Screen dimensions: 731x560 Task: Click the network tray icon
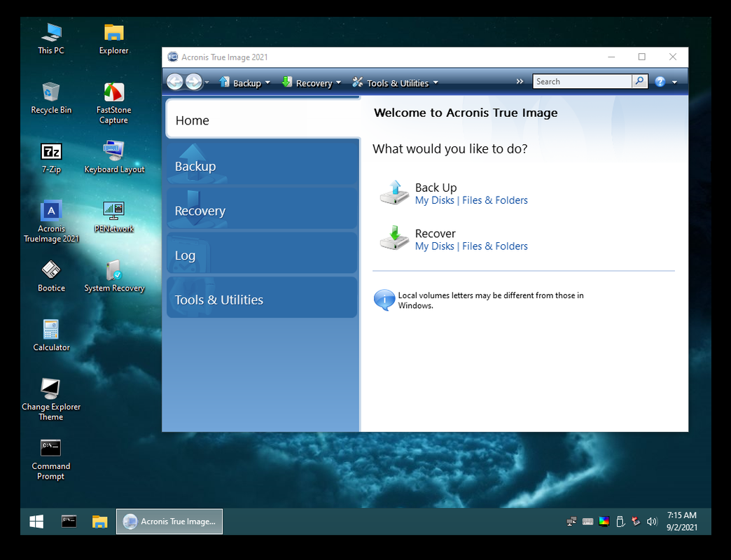571,521
